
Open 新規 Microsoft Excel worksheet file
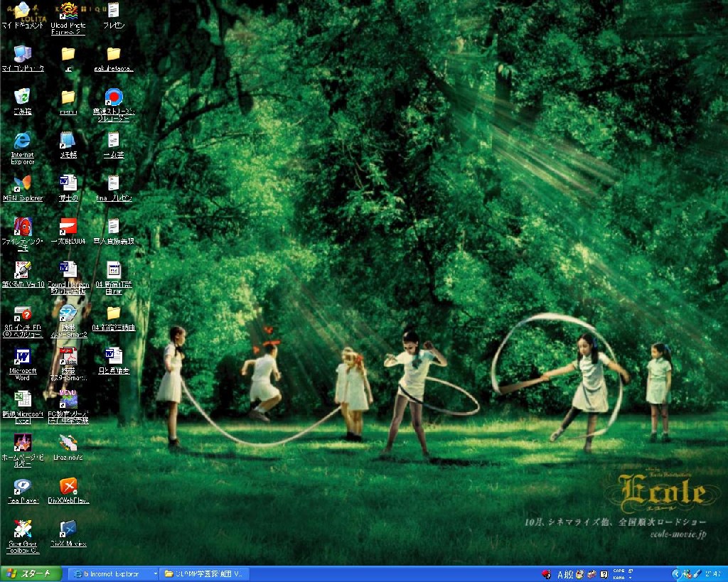[x=22, y=407]
